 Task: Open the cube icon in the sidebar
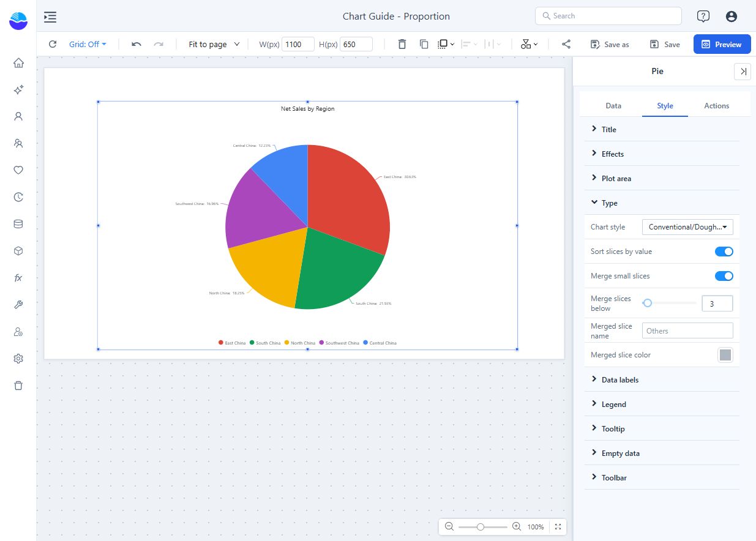pos(18,251)
